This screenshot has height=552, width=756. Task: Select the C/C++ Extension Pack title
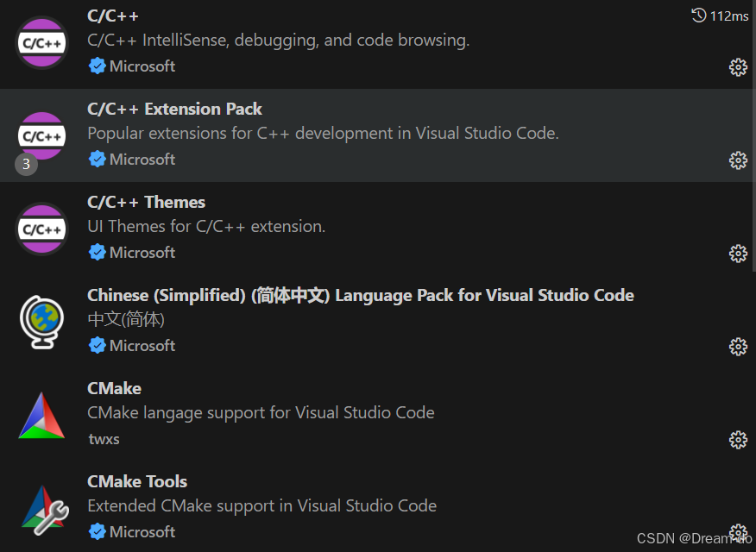click(174, 109)
